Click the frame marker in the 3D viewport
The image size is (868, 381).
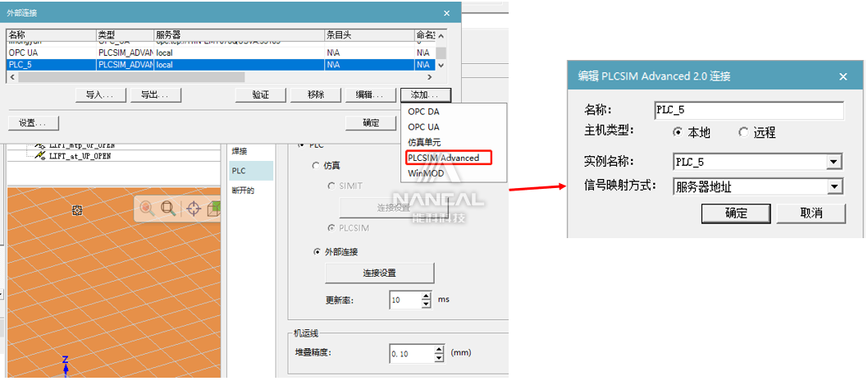click(77, 210)
